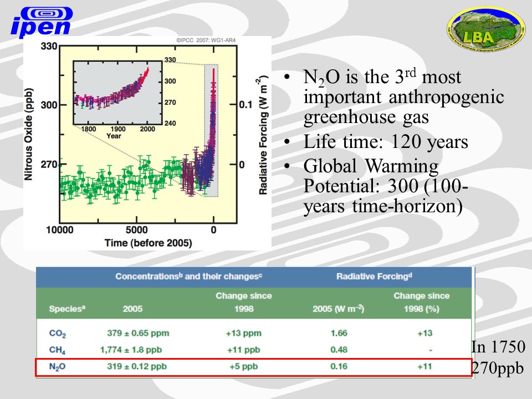Screen dimensions: 532x399
Task: Click the 'Species' column header
Action: (67, 309)
